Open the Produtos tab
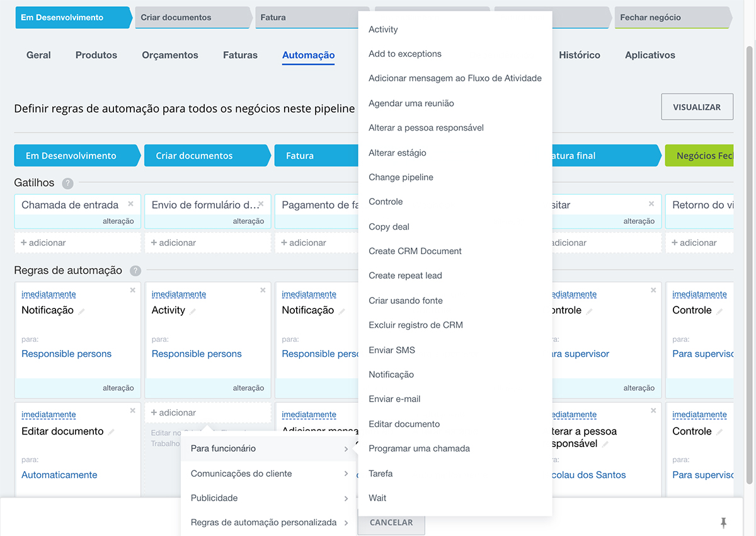The width and height of the screenshot is (756, 536). [96, 55]
